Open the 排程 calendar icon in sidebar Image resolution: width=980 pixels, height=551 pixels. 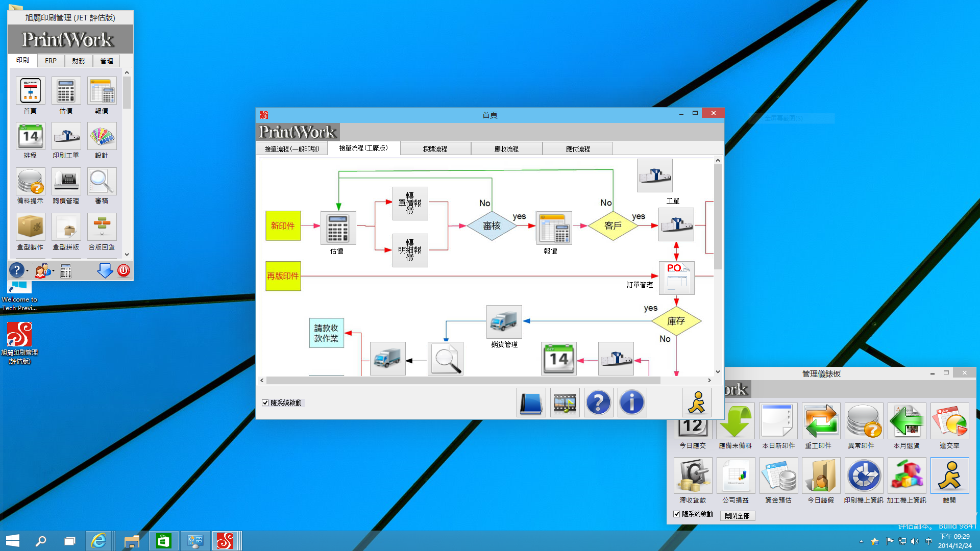click(31, 136)
